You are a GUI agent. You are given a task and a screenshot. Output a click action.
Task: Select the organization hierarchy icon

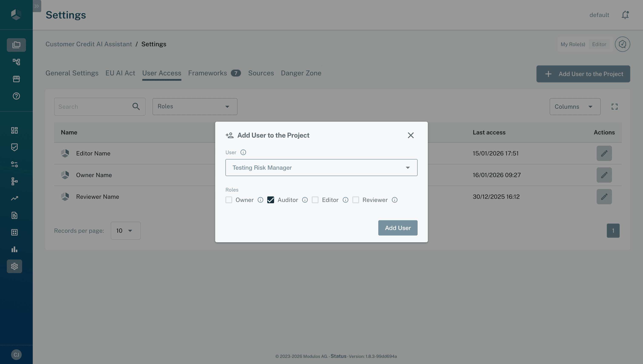click(x=16, y=62)
